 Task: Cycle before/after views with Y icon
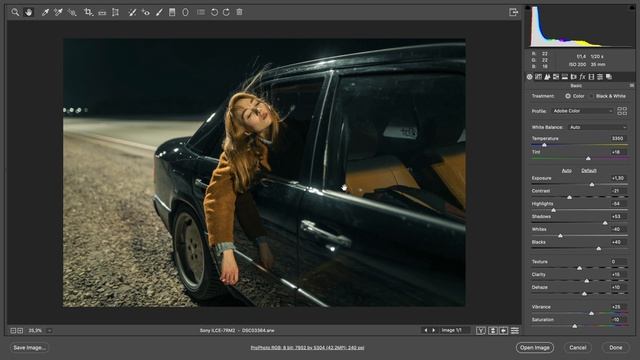point(481,331)
